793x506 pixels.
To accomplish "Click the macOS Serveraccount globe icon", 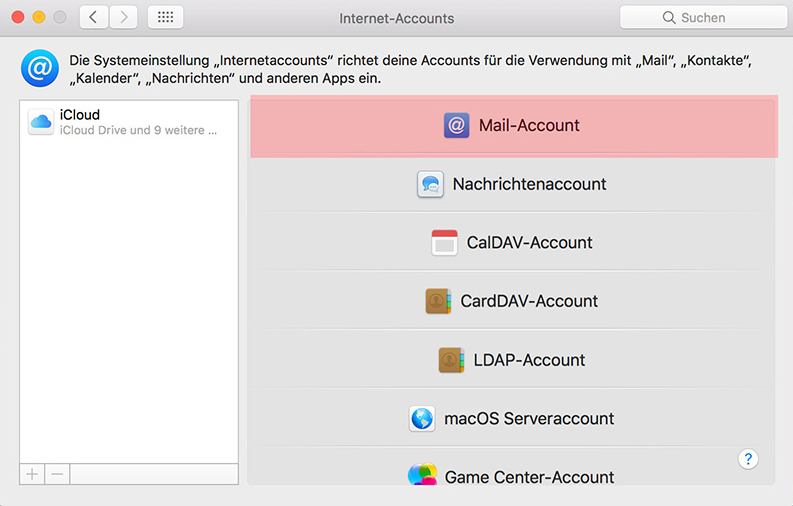I will pos(422,419).
